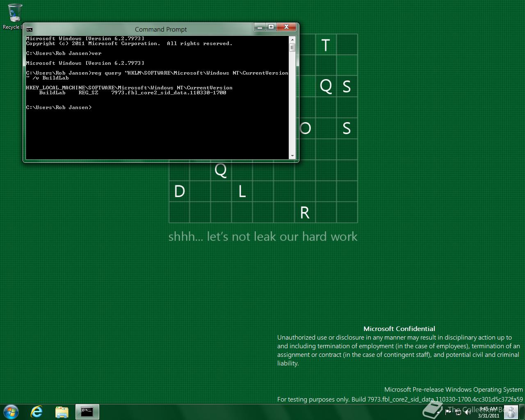Click the Command Prompt title text
Screen dimensions: 525x420
click(x=161, y=30)
